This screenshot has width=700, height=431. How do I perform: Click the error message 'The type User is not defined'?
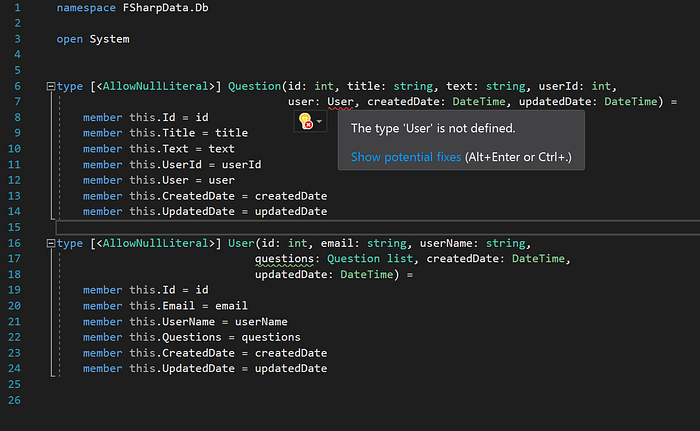[x=433, y=129]
